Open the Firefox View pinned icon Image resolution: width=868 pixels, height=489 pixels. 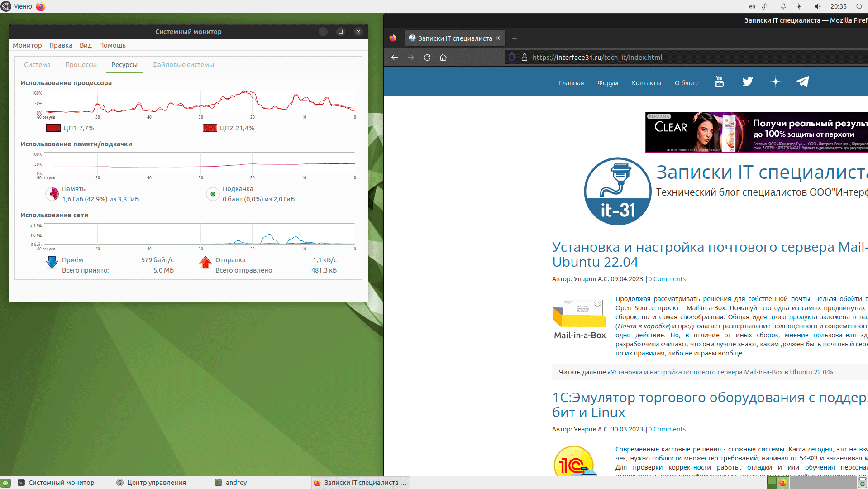pos(393,38)
